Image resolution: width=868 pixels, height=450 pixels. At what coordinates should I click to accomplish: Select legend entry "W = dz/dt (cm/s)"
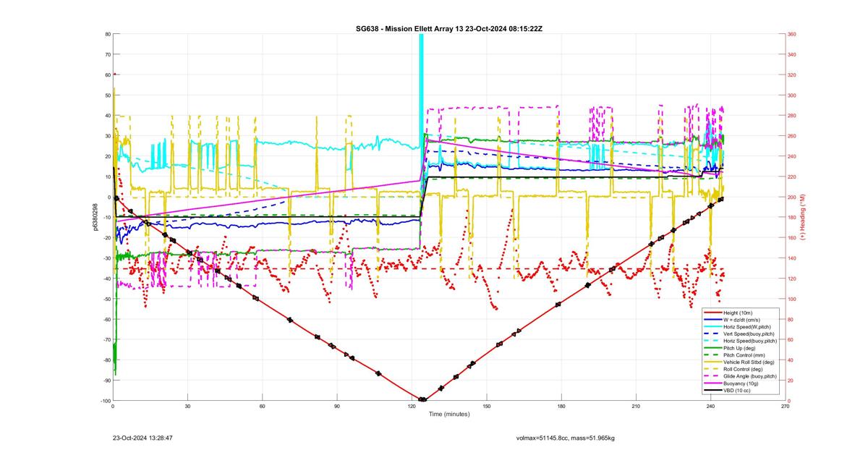(741, 319)
